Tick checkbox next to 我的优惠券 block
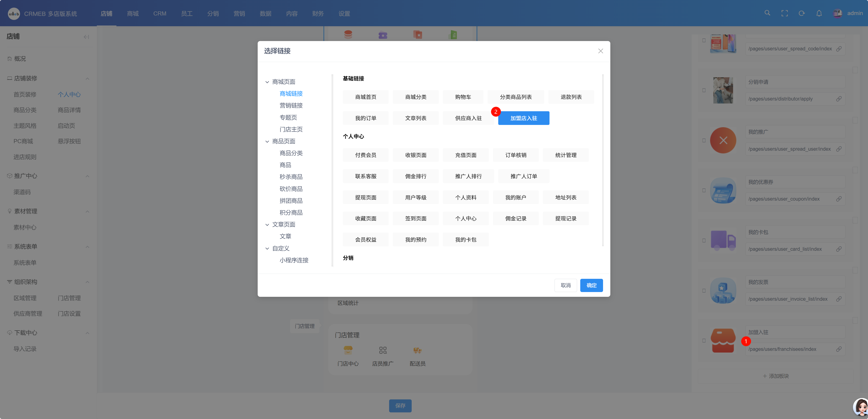This screenshot has height=419, width=868. click(x=704, y=190)
